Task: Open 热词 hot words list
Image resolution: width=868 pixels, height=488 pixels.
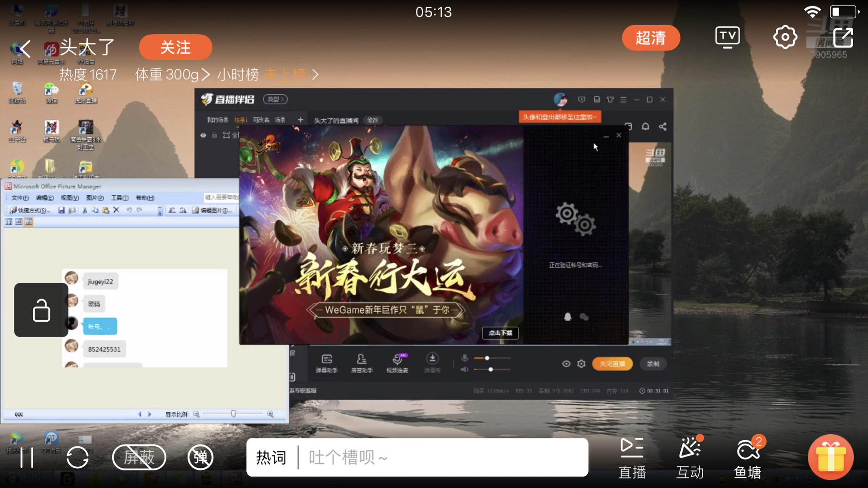Action: click(x=271, y=457)
